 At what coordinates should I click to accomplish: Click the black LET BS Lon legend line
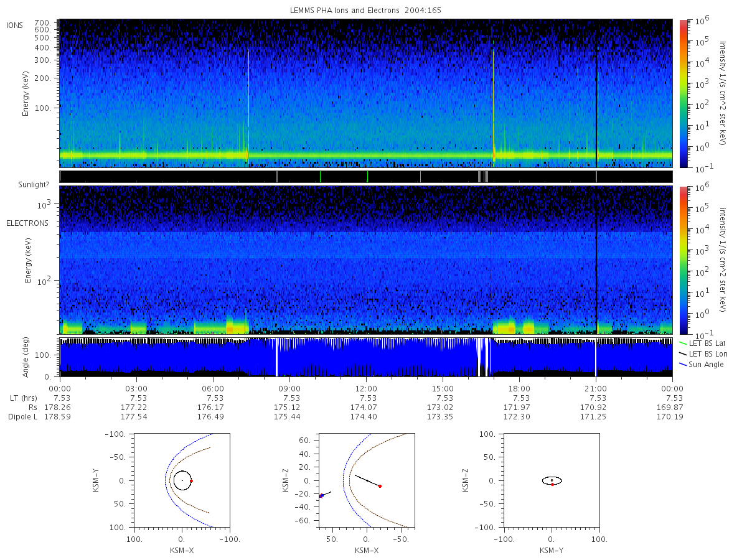pos(683,354)
